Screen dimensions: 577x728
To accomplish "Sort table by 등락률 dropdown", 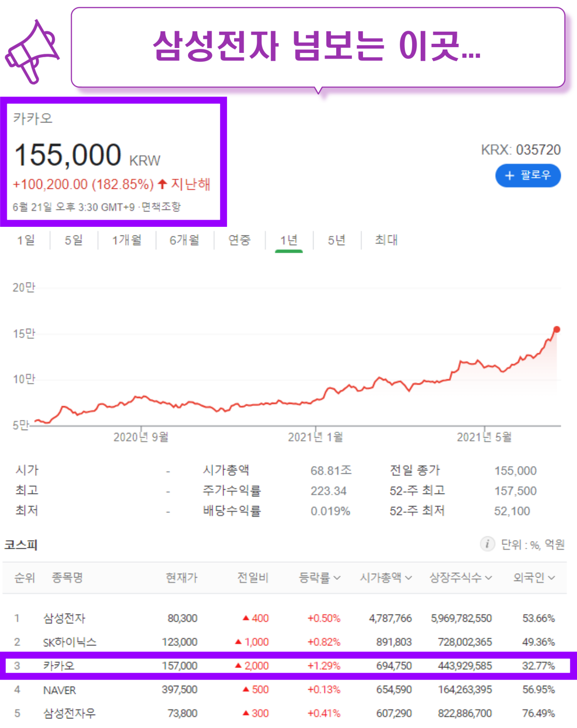I will (320, 578).
